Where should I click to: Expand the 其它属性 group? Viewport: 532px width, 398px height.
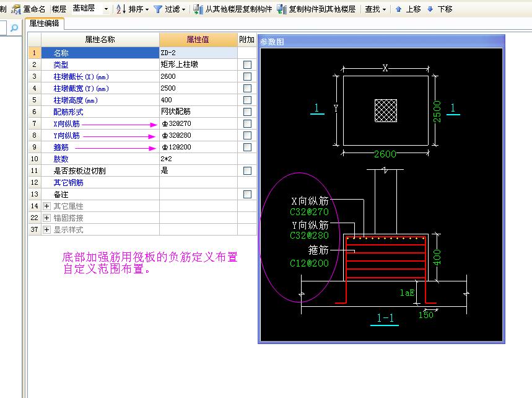coord(47,206)
